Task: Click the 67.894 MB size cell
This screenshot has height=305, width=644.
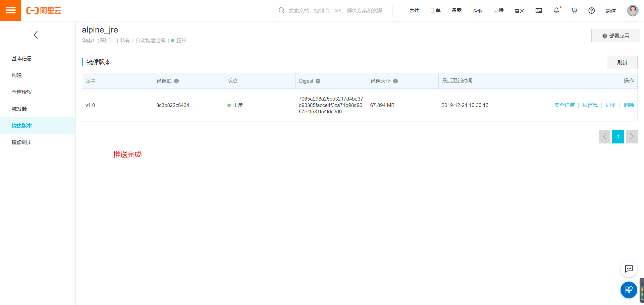Action: point(382,105)
